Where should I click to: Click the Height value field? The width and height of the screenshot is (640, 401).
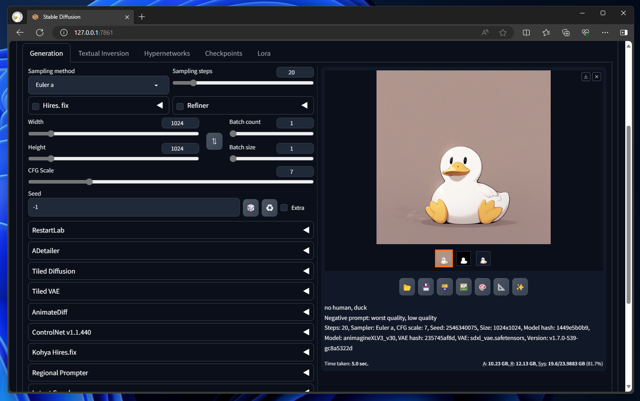(180, 148)
